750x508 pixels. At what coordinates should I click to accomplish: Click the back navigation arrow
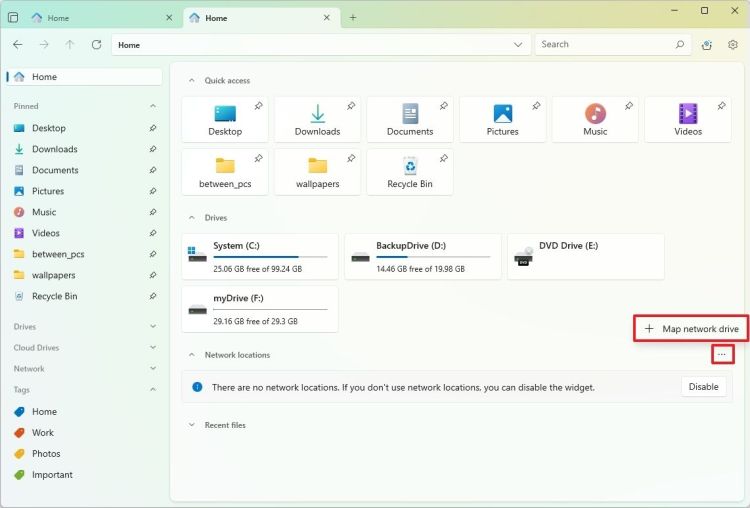[18, 45]
